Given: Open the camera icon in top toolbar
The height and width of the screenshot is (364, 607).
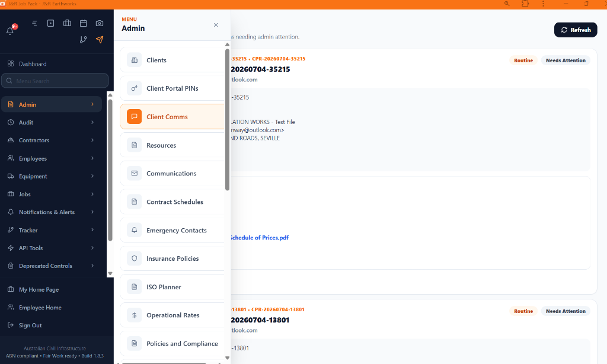Looking at the screenshot, I should click(100, 23).
